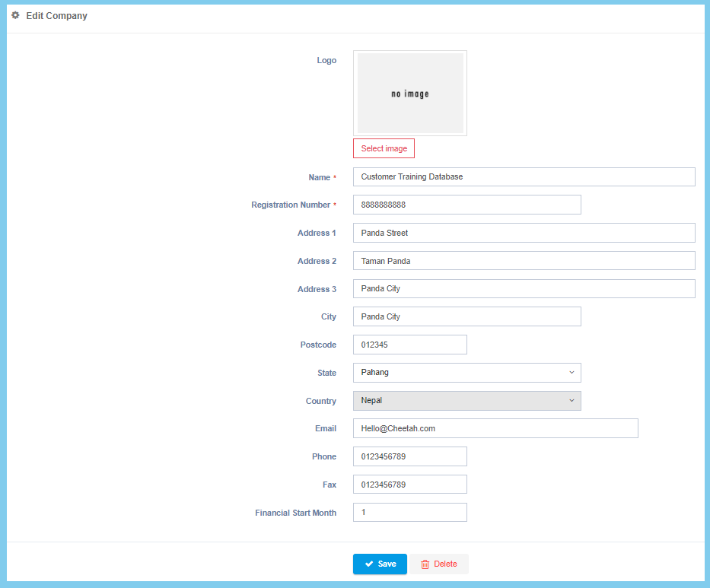Focus the Postcode field showing 012345
This screenshot has width=710, height=588.
pyautogui.click(x=409, y=345)
